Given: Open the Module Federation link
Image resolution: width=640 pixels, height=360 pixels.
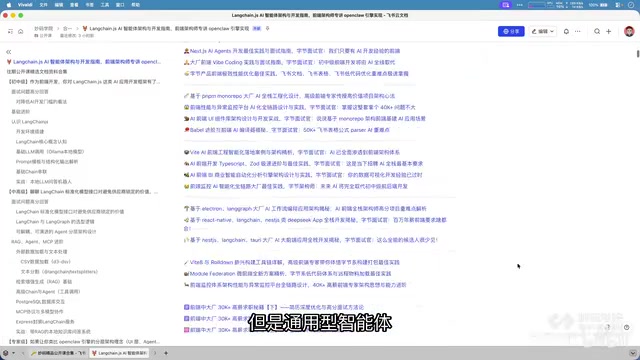Looking at the screenshot, I should coord(290,273).
